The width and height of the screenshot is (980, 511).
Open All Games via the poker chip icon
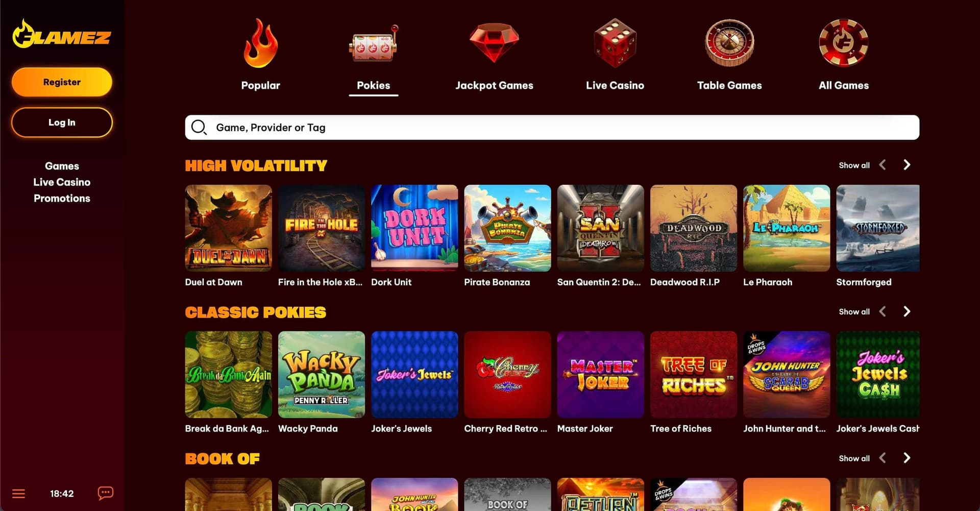844,43
